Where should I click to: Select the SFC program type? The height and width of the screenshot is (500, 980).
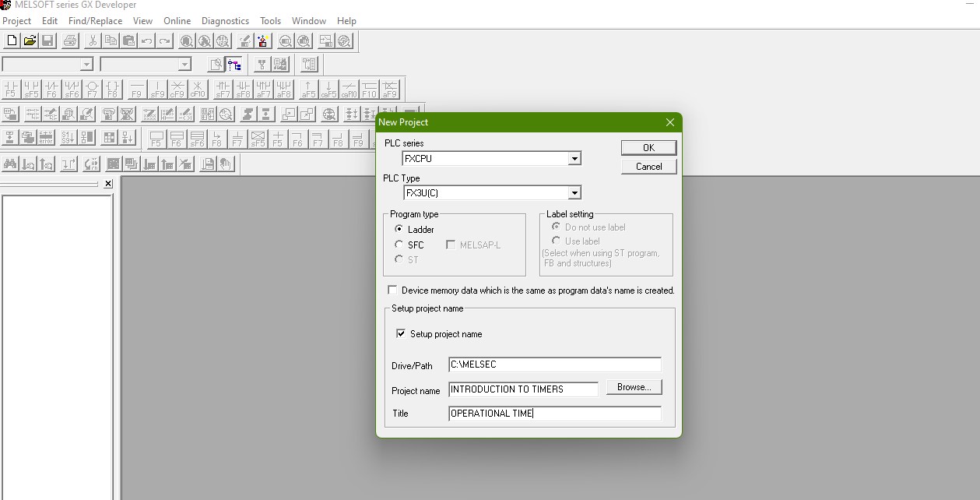409,245
